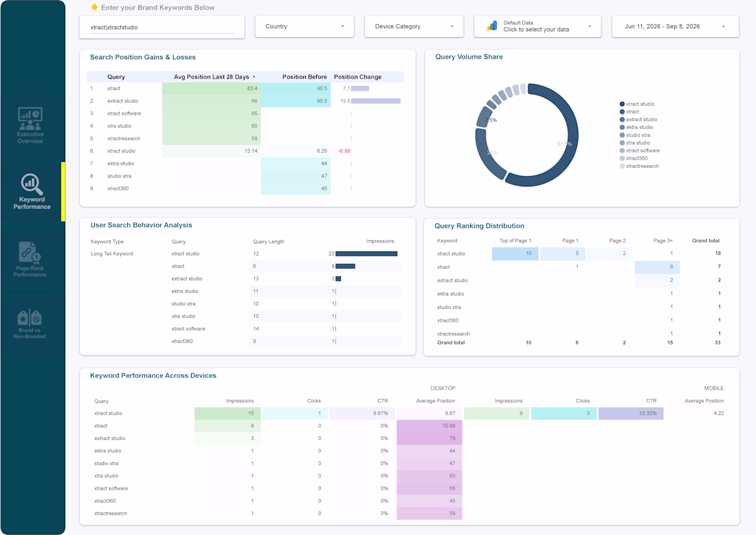Image resolution: width=756 pixels, height=535 pixels.
Task: Click the studio xtra legend entry
Action: coord(638,135)
